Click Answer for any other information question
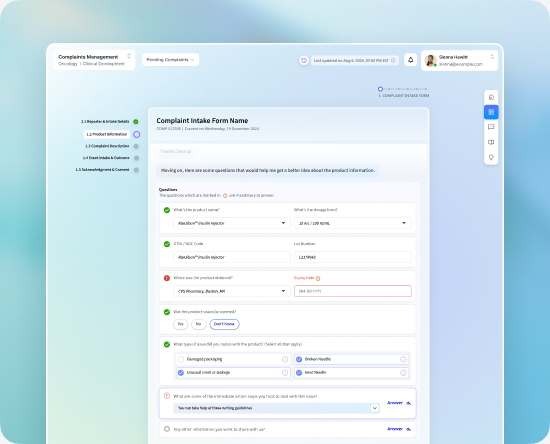Viewport: 550px width, 444px height. pos(399,429)
